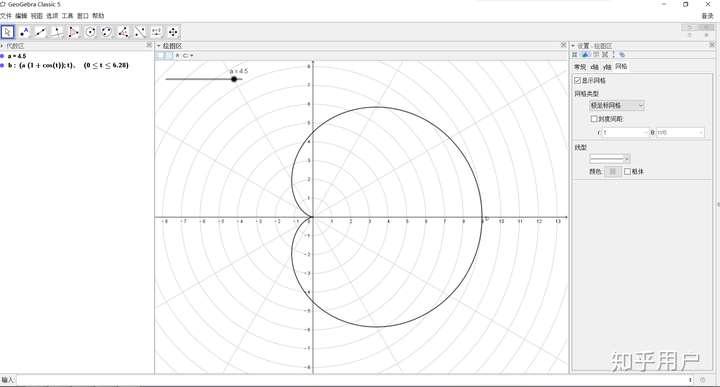Click the grid 颜色 color swatch
This screenshot has width=720, height=387.
(x=612, y=171)
